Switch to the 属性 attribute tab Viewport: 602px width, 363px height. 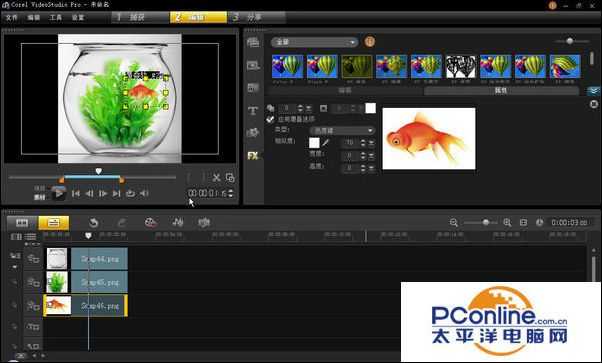pyautogui.click(x=501, y=91)
